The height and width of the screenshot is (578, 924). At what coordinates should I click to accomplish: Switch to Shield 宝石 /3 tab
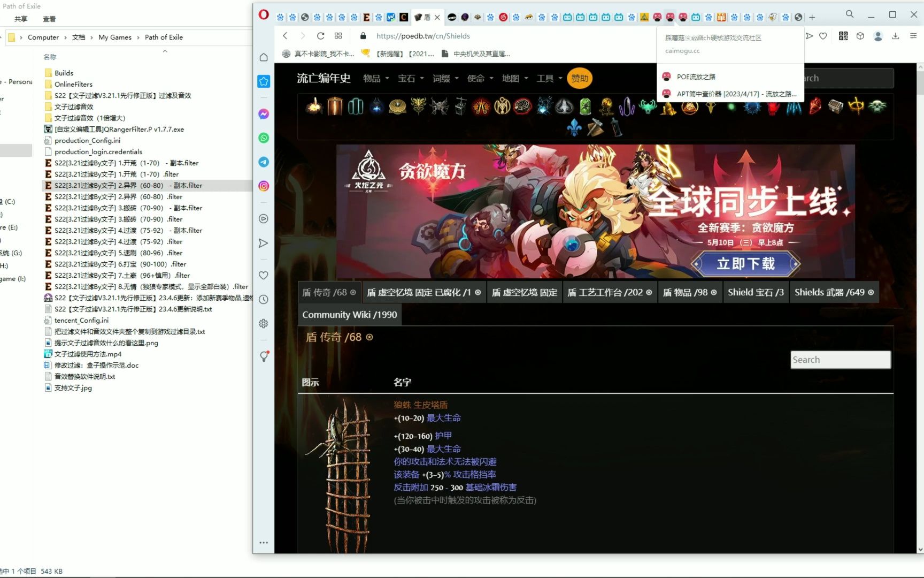pyautogui.click(x=756, y=293)
